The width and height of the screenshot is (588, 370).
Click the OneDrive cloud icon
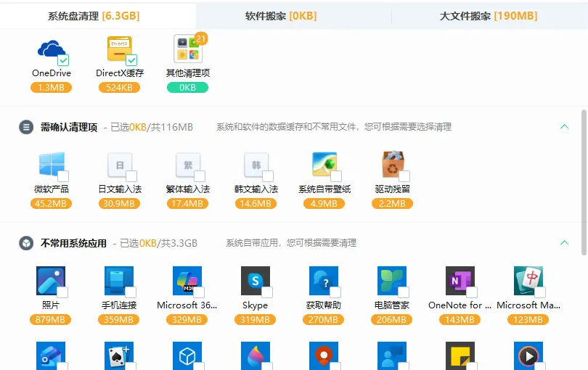pyautogui.click(x=52, y=49)
